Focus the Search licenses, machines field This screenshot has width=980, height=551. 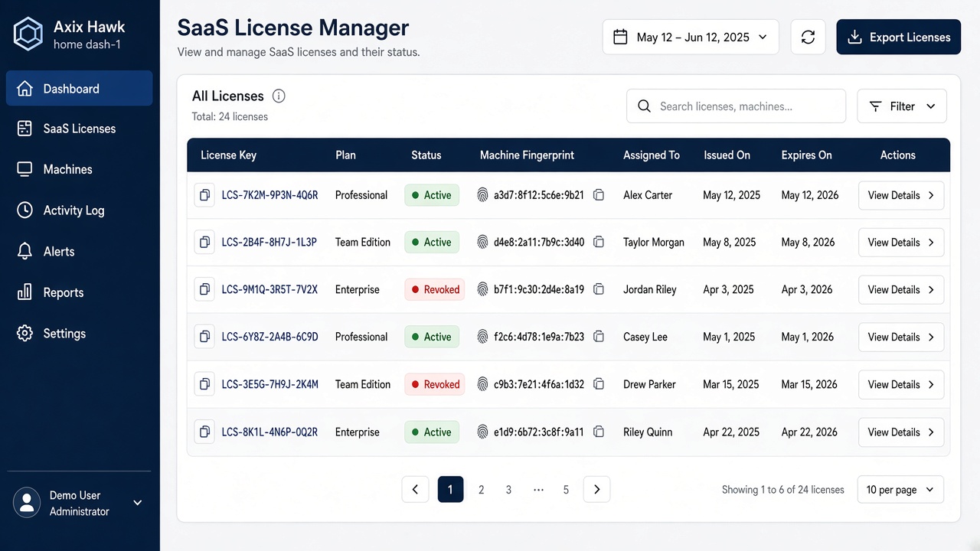(x=736, y=106)
